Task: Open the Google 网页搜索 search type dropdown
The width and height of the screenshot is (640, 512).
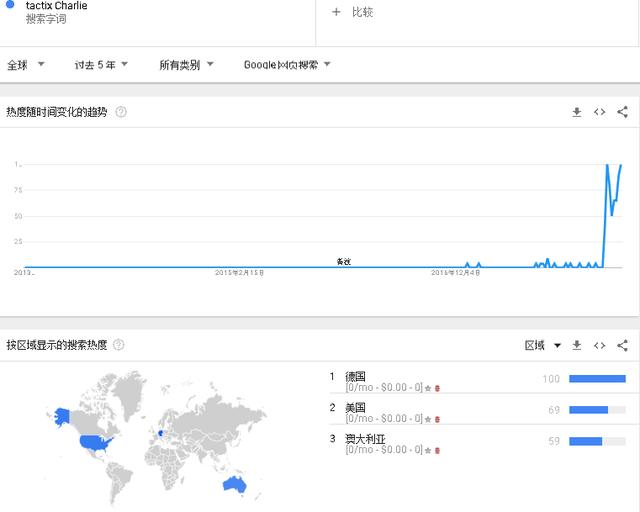Action: click(287, 65)
